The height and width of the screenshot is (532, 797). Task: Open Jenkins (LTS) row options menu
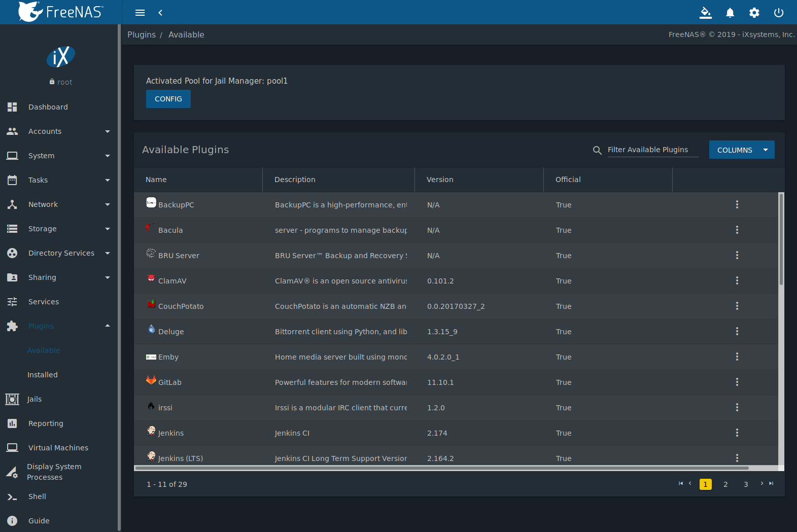(737, 458)
